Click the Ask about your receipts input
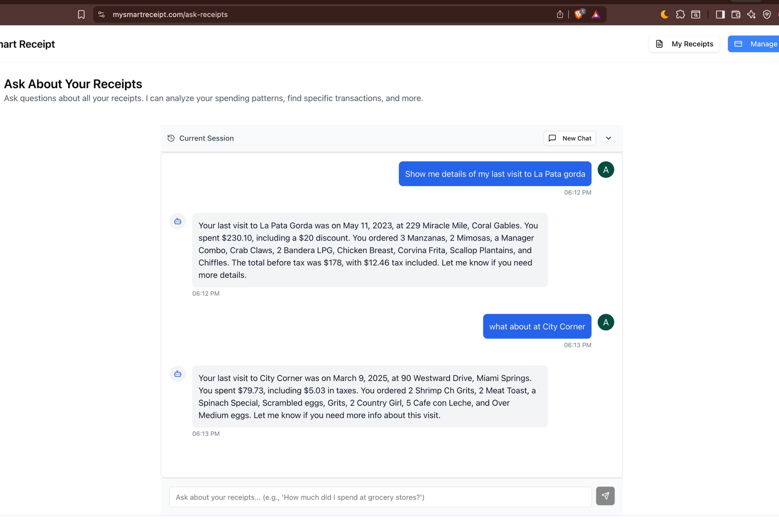Screen dimensions: 779x532 coord(380,497)
